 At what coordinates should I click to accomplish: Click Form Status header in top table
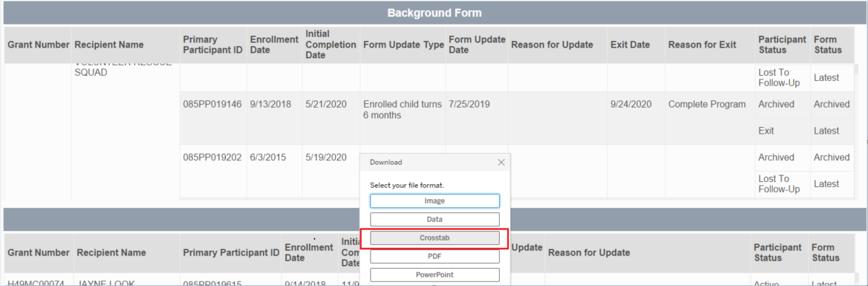click(x=828, y=45)
